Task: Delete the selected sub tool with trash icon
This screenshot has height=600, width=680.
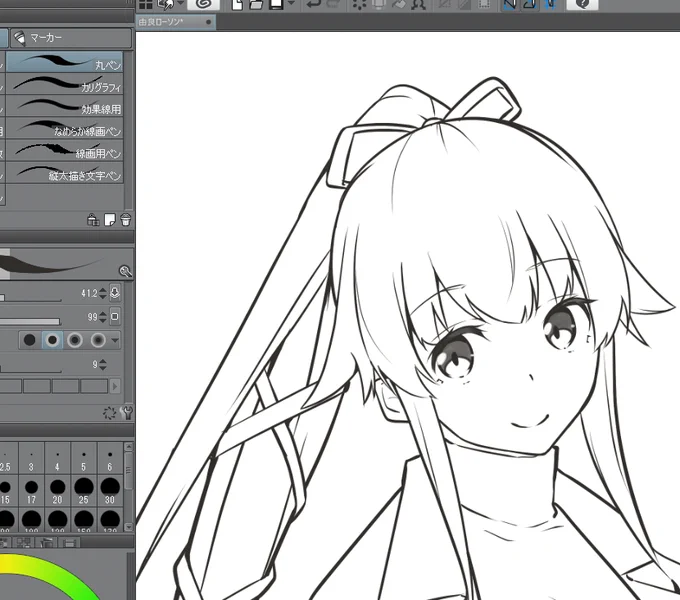Action: (126, 220)
